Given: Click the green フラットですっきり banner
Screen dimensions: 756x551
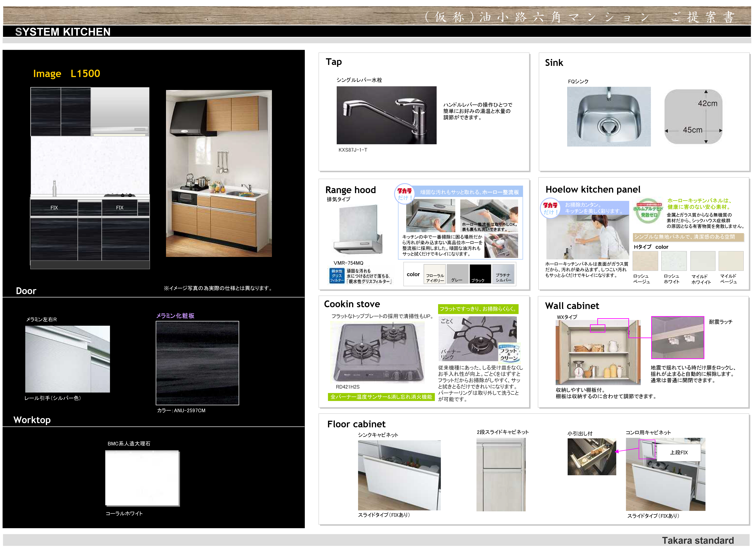Looking at the screenshot, I should pos(478,309).
